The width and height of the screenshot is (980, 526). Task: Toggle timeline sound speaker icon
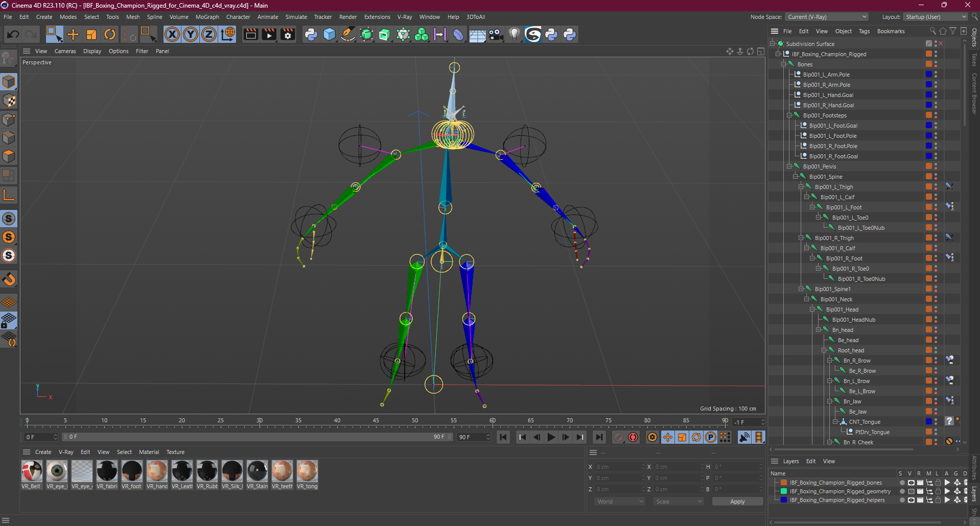(744, 437)
